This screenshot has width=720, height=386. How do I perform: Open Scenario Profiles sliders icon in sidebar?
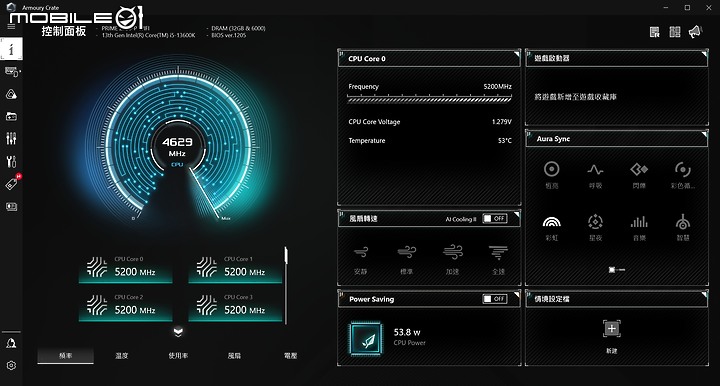11,138
